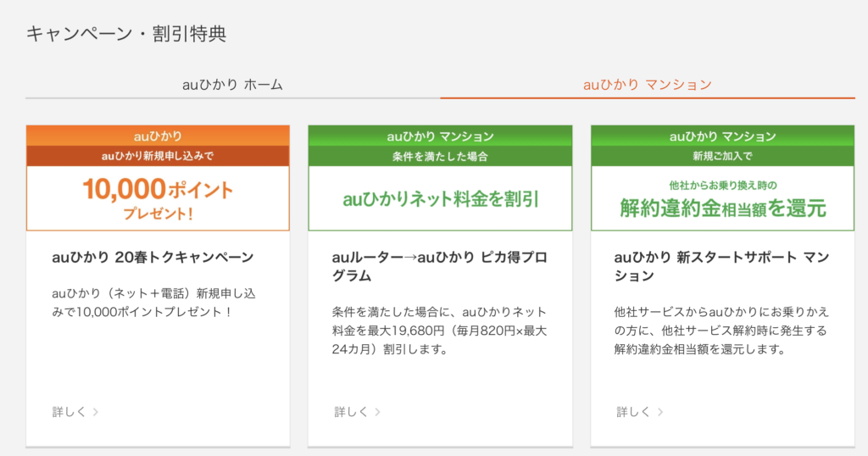
Task: Click chevron arrow beside third card's 詳しく
Action: (x=659, y=412)
